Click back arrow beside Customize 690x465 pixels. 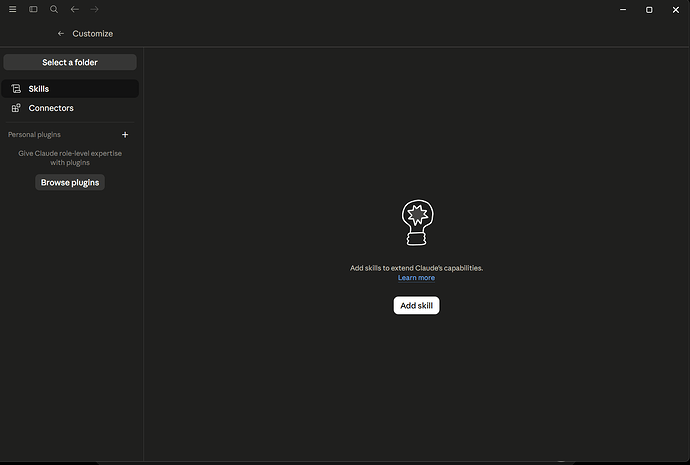[61, 33]
